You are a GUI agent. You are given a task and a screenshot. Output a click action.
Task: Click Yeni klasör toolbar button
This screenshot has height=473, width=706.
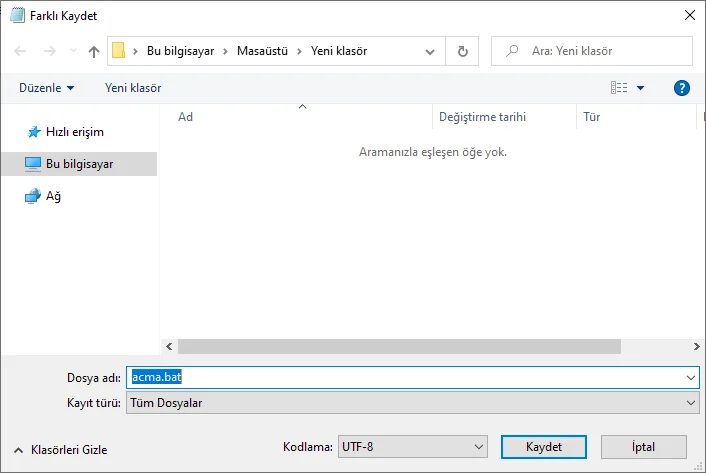[x=133, y=88]
